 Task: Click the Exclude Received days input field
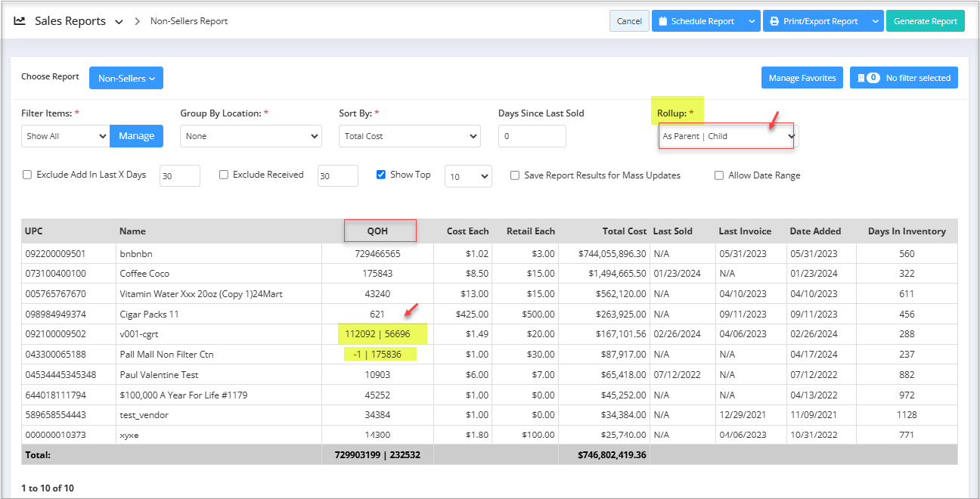pyautogui.click(x=338, y=175)
